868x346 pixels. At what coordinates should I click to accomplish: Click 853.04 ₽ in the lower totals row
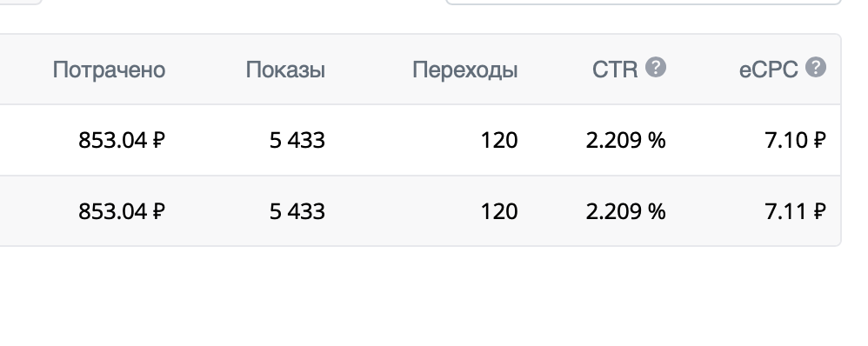click(122, 211)
